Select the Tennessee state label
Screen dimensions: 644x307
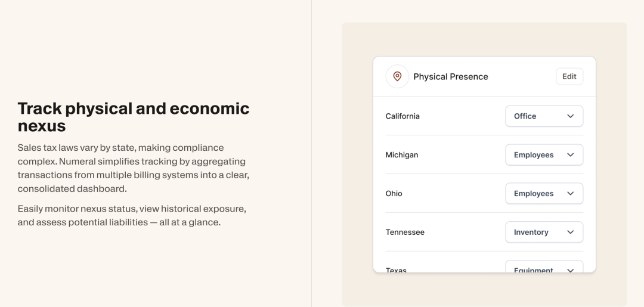click(405, 232)
